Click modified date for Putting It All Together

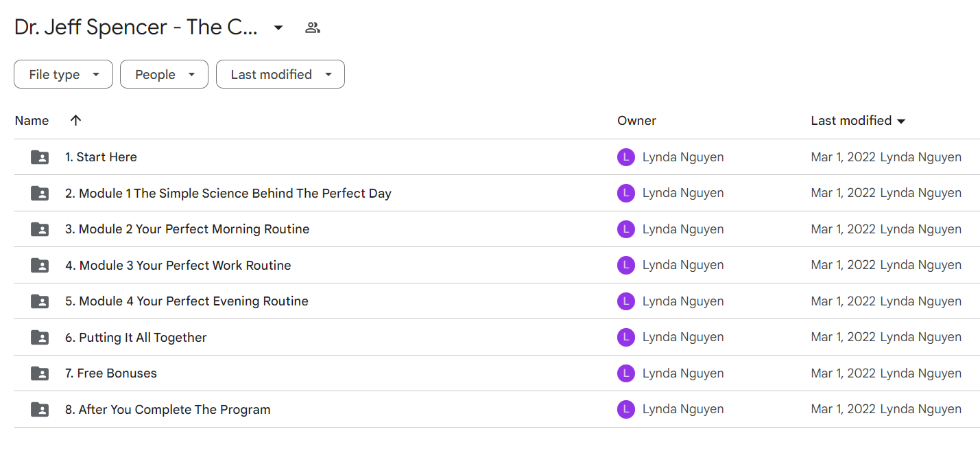844,338
